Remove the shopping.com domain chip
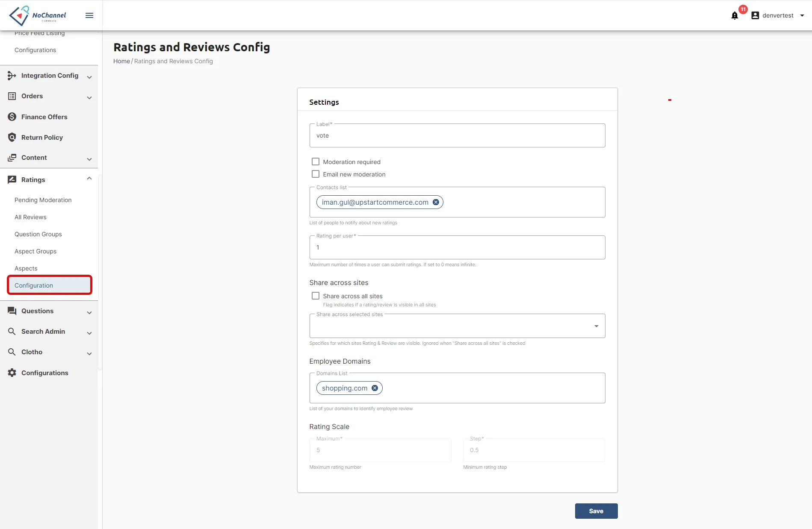 [x=375, y=388]
